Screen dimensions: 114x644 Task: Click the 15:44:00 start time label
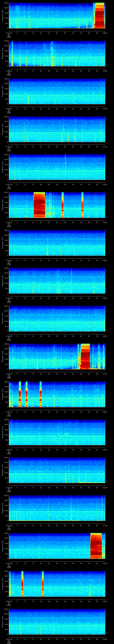[x=9, y=298]
